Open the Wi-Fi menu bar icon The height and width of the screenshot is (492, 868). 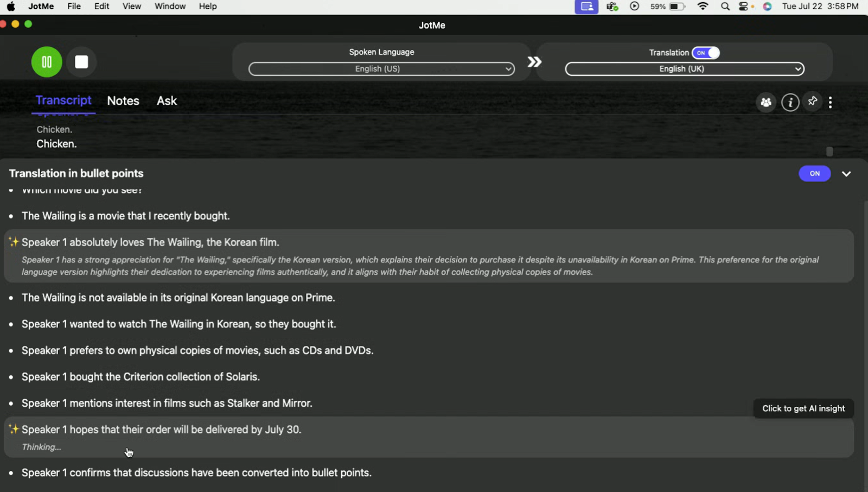(703, 7)
